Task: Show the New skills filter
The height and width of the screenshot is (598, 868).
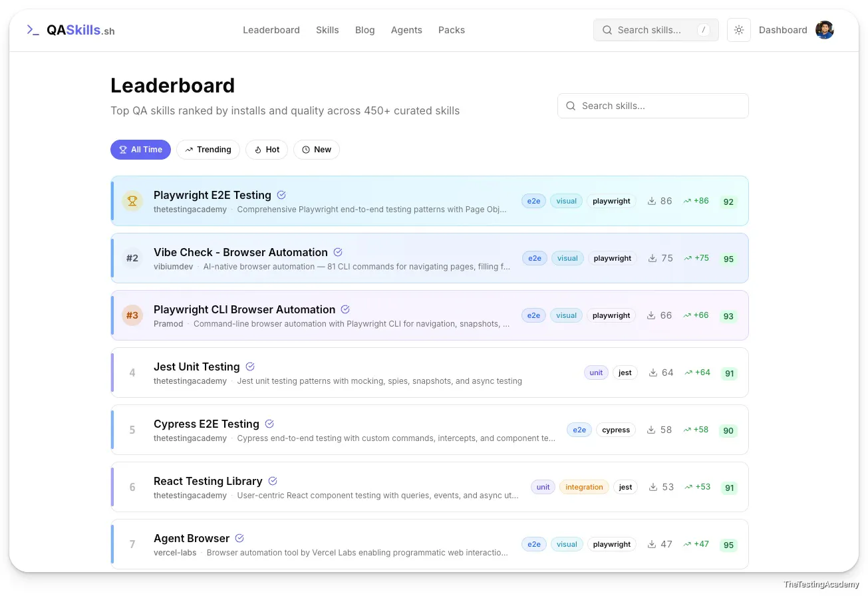Action: (317, 150)
